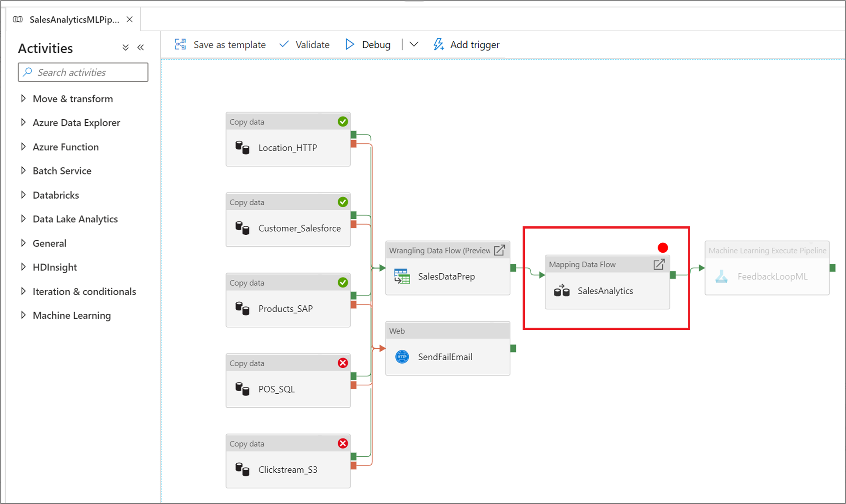This screenshot has height=504, width=846.
Task: Click the Search activities input field
Action: pos(83,72)
